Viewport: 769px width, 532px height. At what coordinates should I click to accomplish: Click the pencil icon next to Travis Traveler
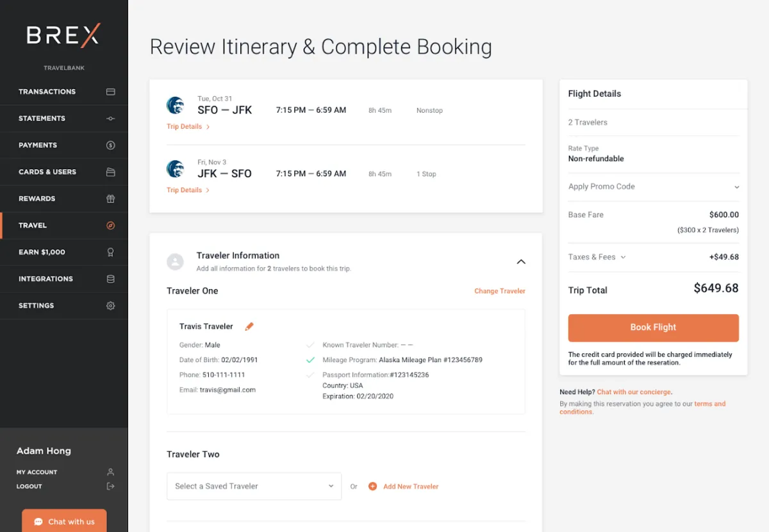click(249, 326)
